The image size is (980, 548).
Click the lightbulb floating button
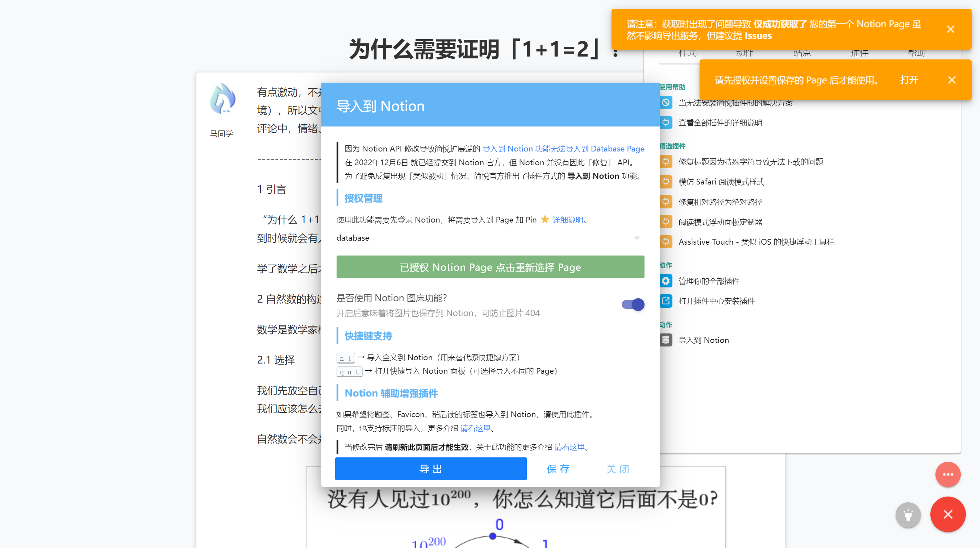908,515
